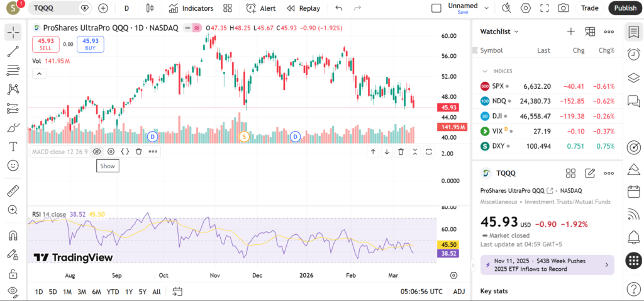Screen dimensions: 644x301
Task: Open the Indicators menu
Action: tap(191, 8)
